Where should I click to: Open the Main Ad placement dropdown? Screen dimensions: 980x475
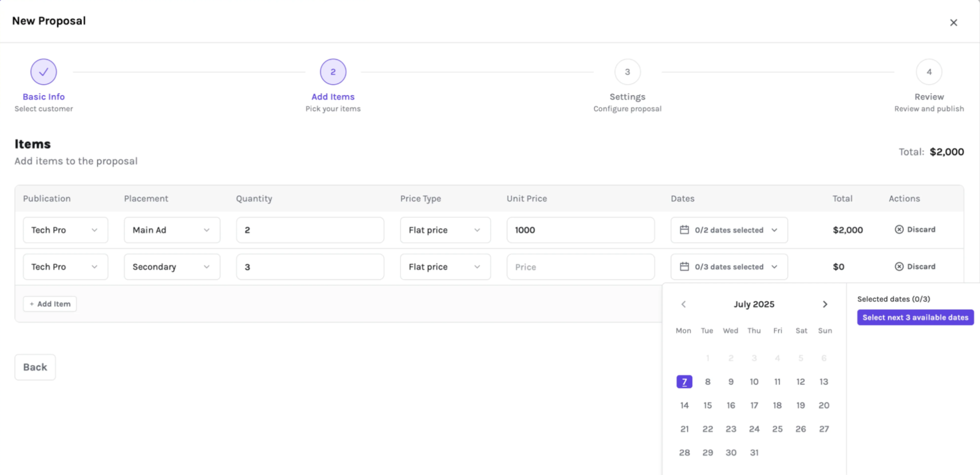[172, 230]
